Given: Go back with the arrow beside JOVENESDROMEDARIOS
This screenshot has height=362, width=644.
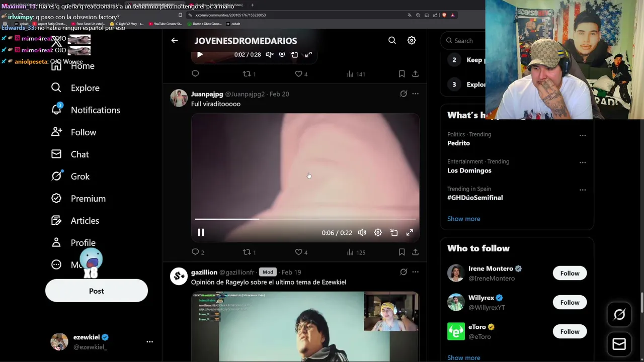Looking at the screenshot, I should pyautogui.click(x=175, y=40).
